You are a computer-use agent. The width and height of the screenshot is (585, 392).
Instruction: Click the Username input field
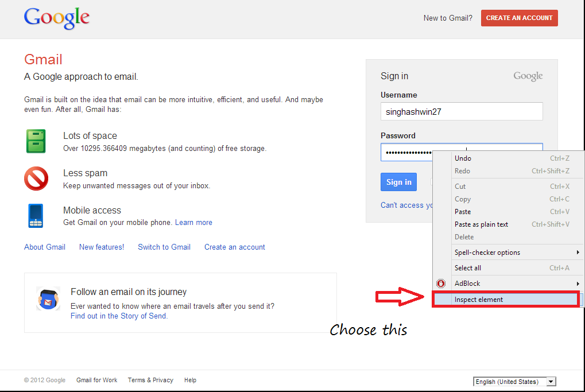click(462, 111)
